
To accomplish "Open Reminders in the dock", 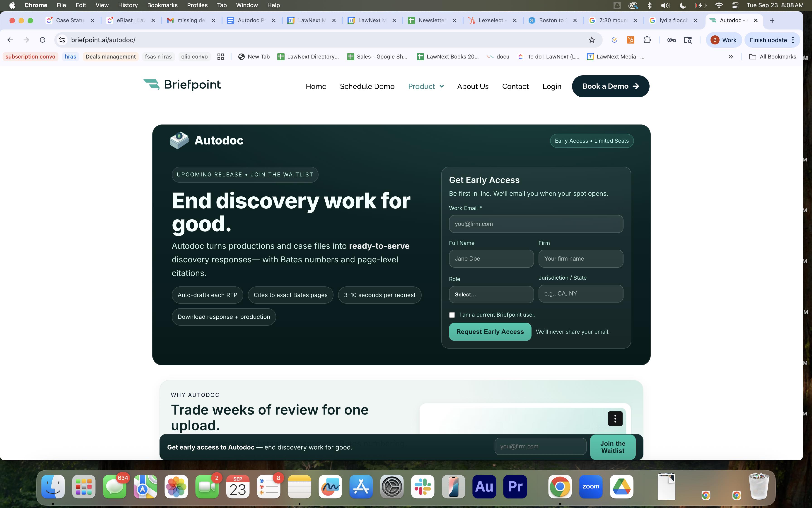I will point(269,486).
